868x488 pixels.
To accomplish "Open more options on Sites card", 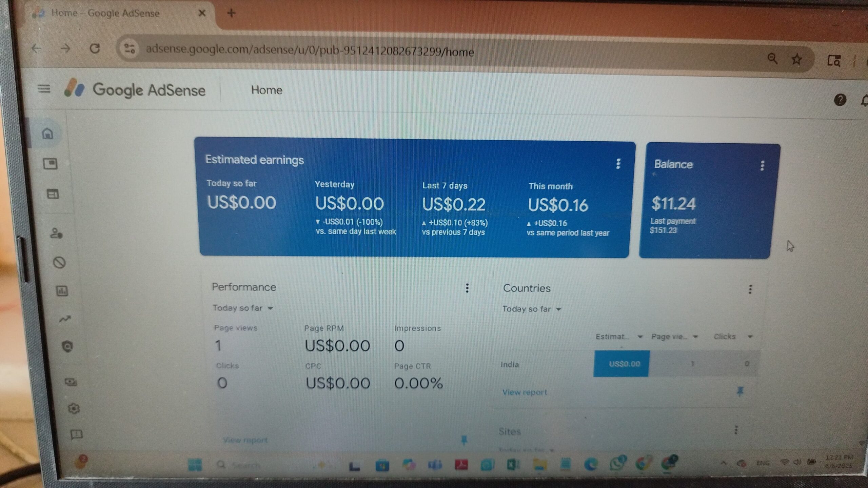I will (736, 430).
